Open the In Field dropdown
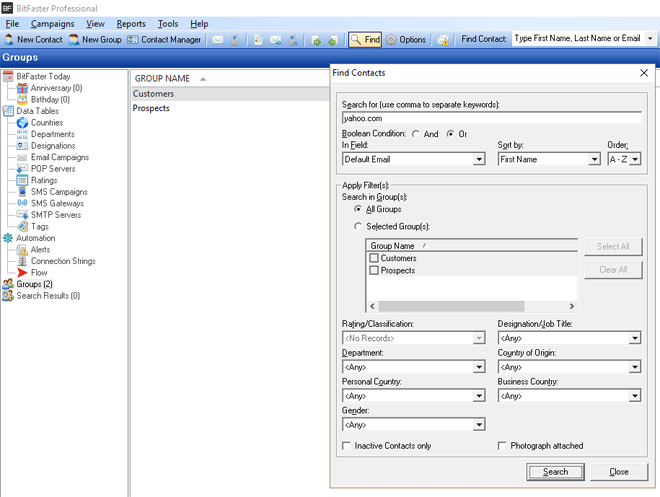Screen dimensions: 660x497 (479, 159)
